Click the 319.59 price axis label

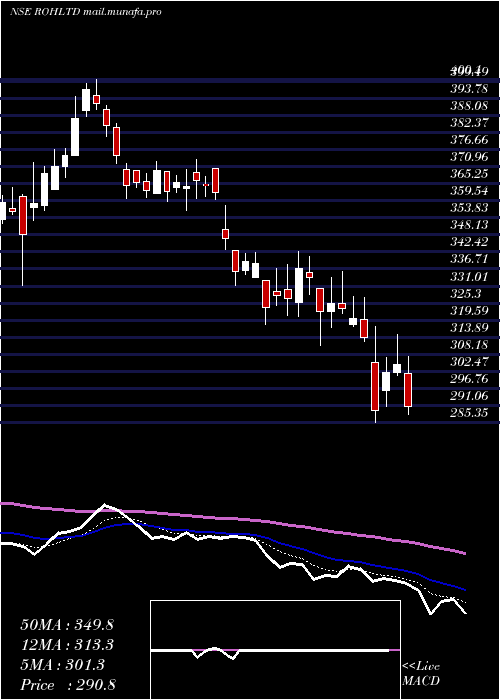(468, 310)
